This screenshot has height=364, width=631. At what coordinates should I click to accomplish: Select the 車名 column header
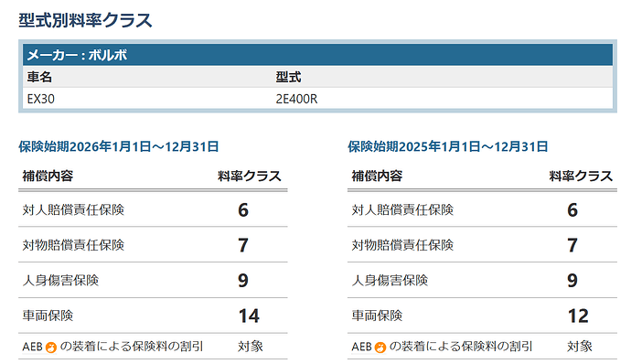pos(39,77)
